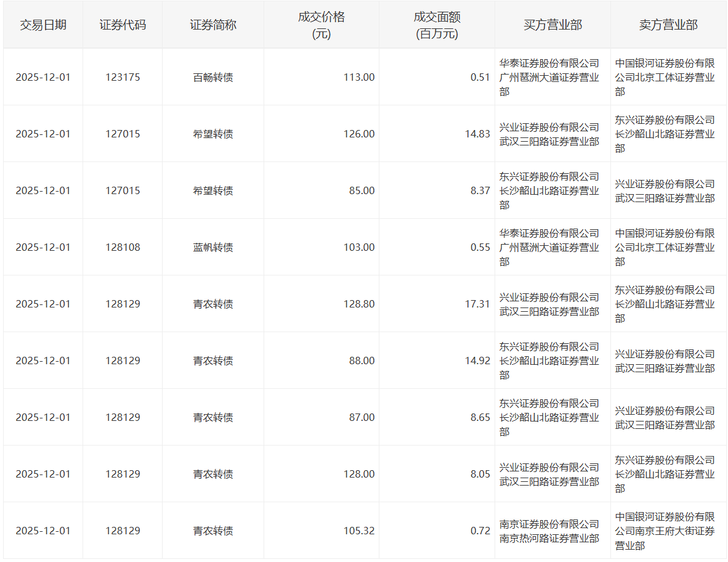Click the 百畅转债 security name

pos(213,77)
